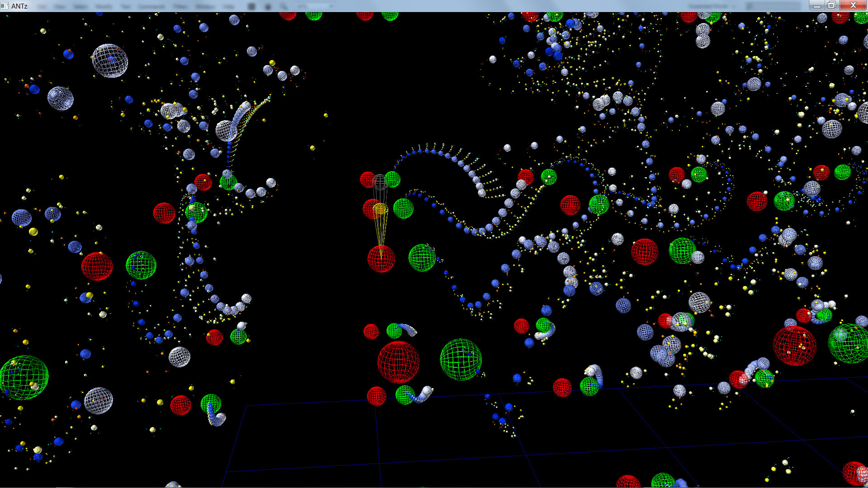Select the largest green wireframe sphere at bottom center

point(461,360)
